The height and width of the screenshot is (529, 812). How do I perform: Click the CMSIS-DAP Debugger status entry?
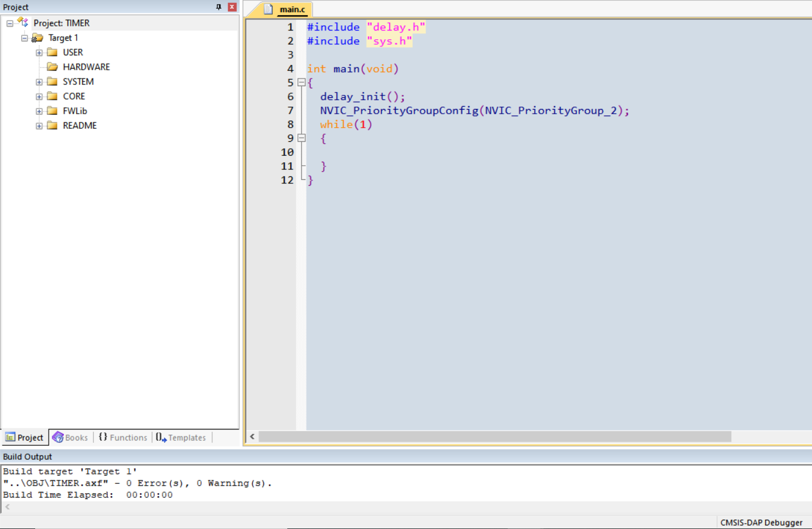coord(761,523)
